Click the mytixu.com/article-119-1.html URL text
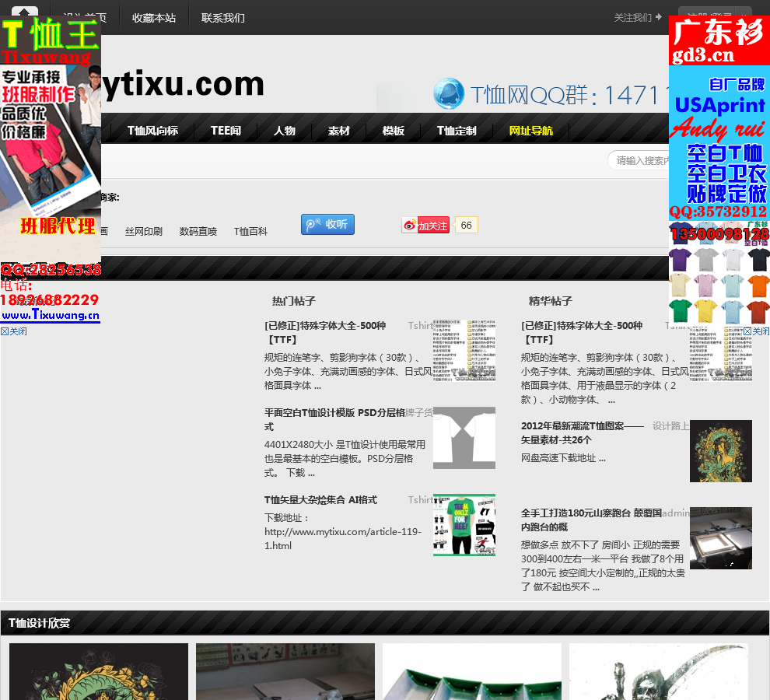Viewport: 770px width, 700px height. pyautogui.click(x=343, y=538)
